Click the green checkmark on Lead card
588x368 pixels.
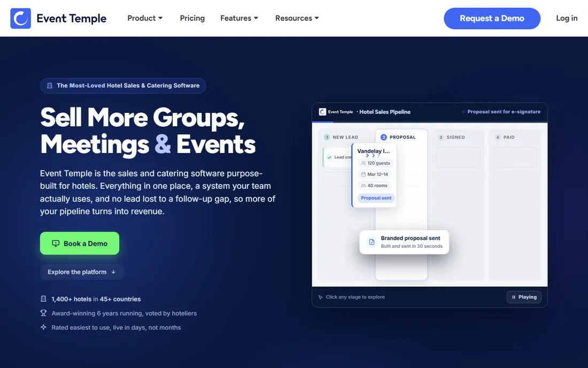329,157
